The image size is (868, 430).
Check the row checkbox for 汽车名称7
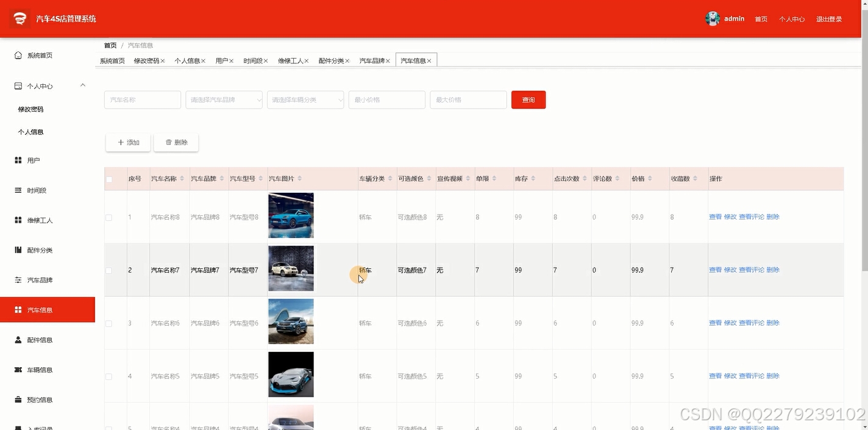pyautogui.click(x=110, y=269)
